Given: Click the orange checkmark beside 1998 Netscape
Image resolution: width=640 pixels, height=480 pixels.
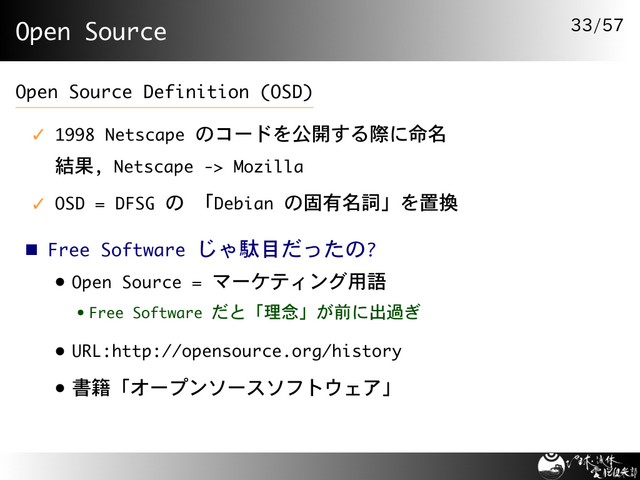Looking at the screenshot, I should [37, 134].
